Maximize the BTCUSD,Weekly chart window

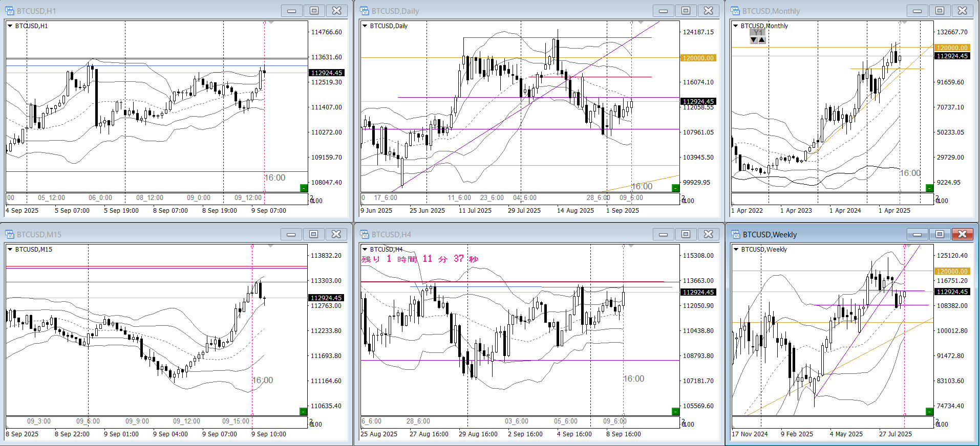point(940,234)
